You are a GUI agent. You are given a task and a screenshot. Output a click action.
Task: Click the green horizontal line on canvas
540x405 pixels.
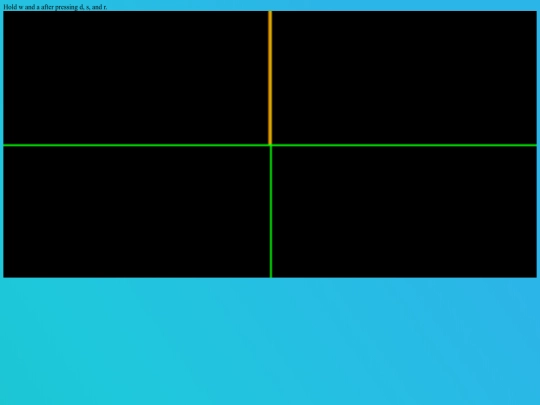coord(270,145)
